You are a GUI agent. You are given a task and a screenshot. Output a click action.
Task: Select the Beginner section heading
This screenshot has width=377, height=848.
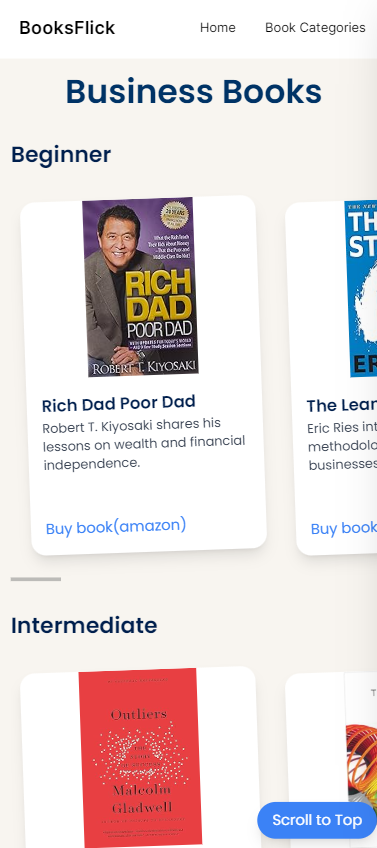click(61, 155)
